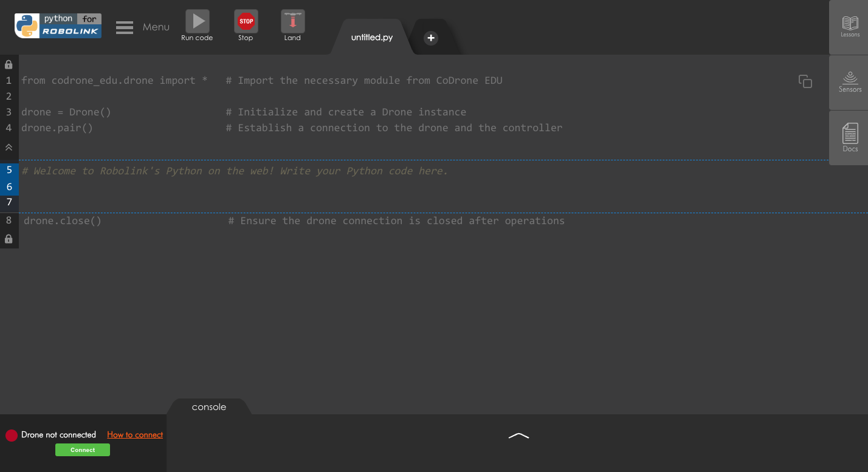
Task: Add a new file tab with plus
Action: click(430, 38)
